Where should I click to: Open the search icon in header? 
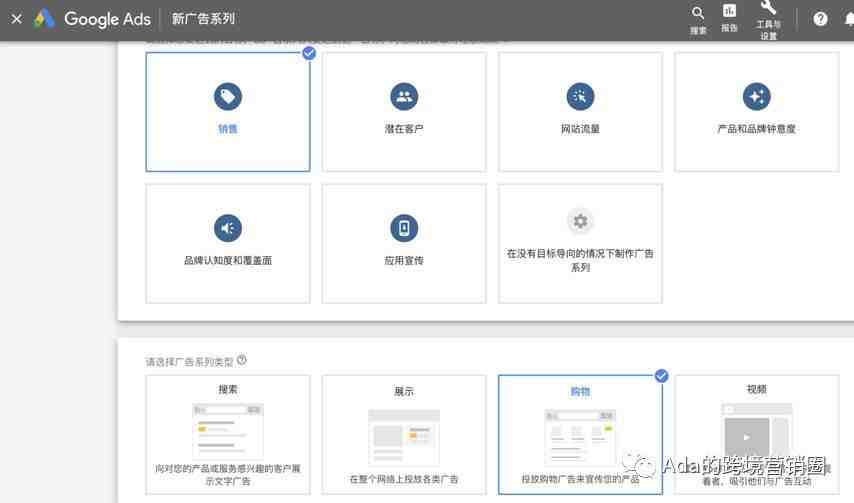pos(698,13)
